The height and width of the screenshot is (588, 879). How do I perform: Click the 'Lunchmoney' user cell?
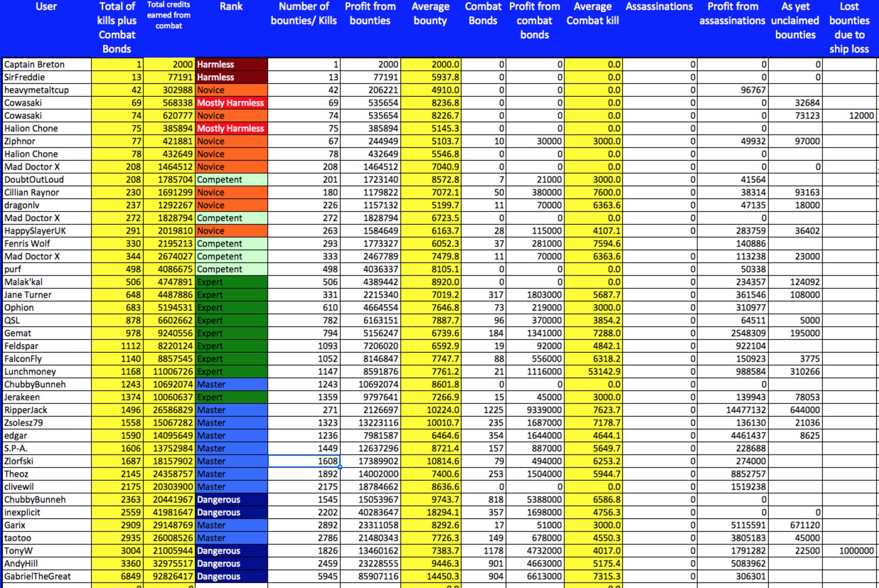(46, 371)
